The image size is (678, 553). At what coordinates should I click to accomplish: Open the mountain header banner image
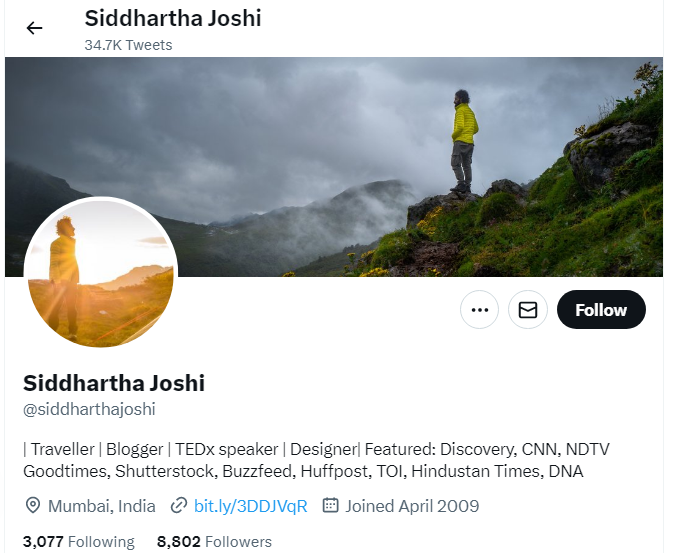click(x=334, y=166)
